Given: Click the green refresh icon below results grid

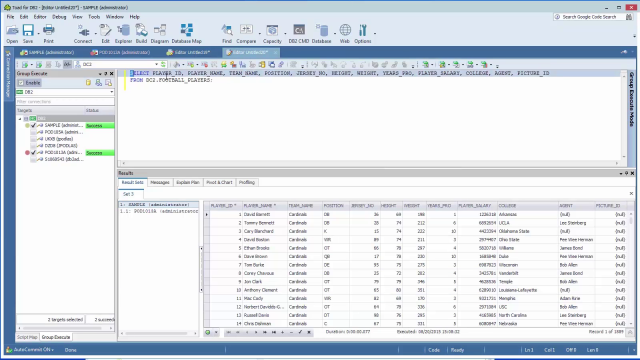Looking at the screenshot, I should coord(208,332).
